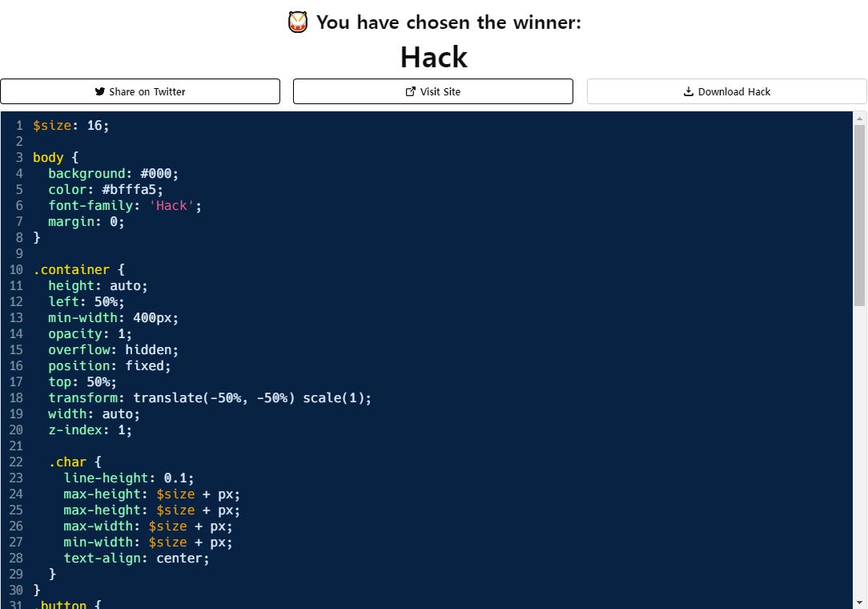Click the '$size' variable on line 1
The height and width of the screenshot is (609, 868).
(x=51, y=126)
